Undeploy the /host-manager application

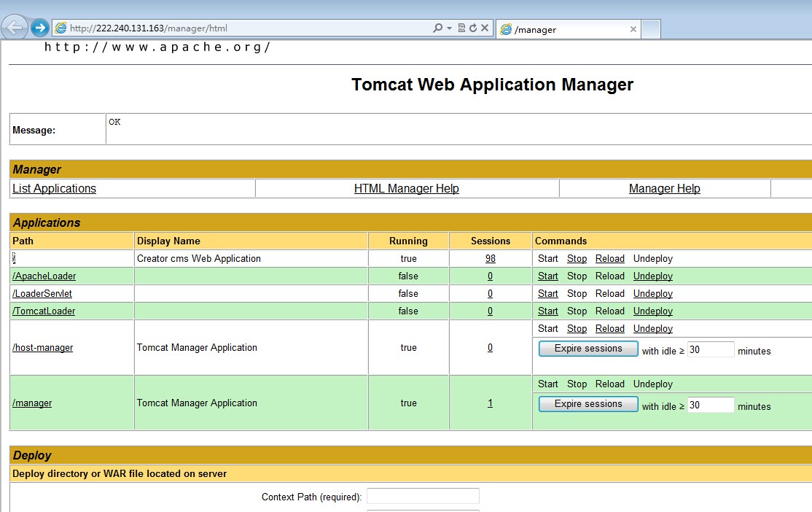tap(653, 328)
